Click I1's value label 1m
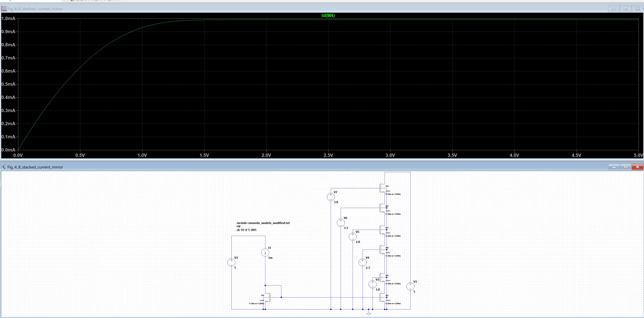Screen dimensions: 644x318 [270, 258]
